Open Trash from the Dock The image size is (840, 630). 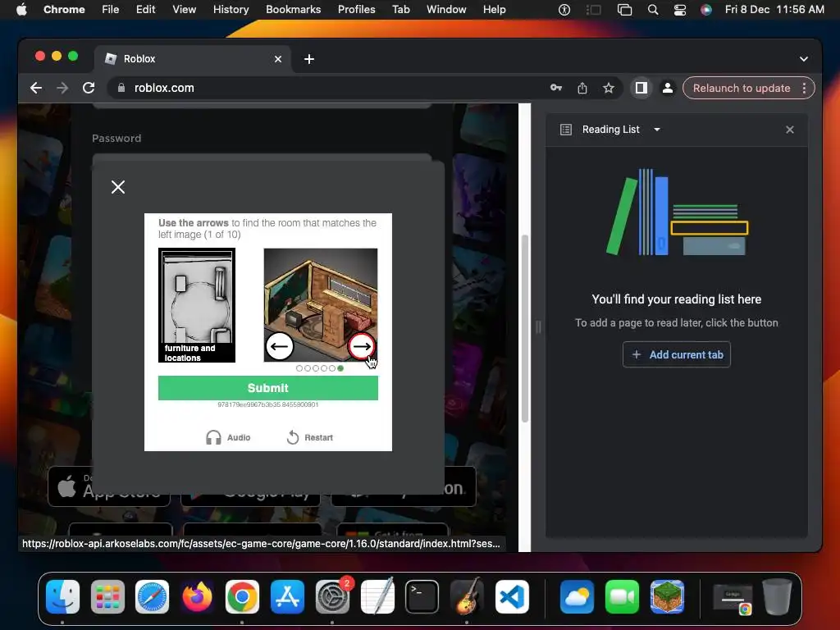tap(777, 597)
